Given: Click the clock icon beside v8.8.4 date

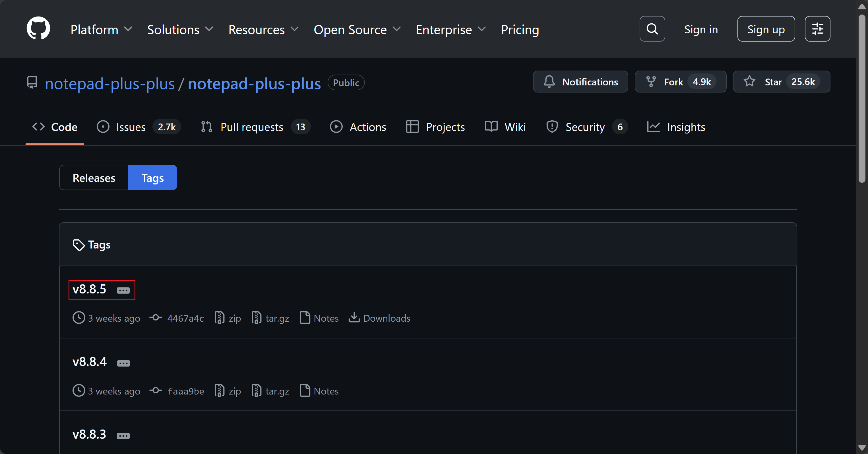Looking at the screenshot, I should [x=79, y=391].
